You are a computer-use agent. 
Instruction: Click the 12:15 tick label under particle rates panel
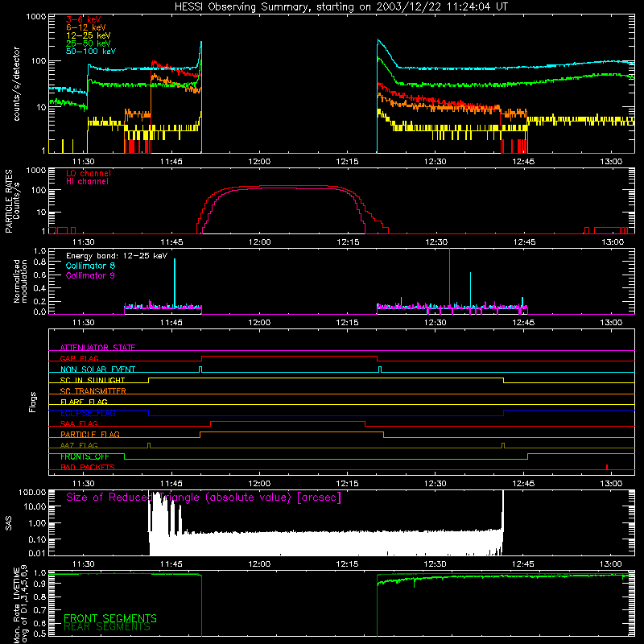point(348,242)
